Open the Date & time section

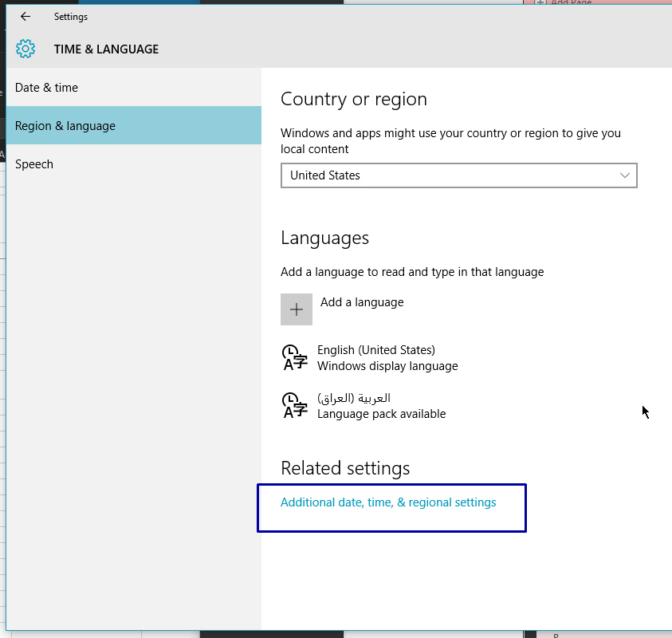(x=47, y=88)
